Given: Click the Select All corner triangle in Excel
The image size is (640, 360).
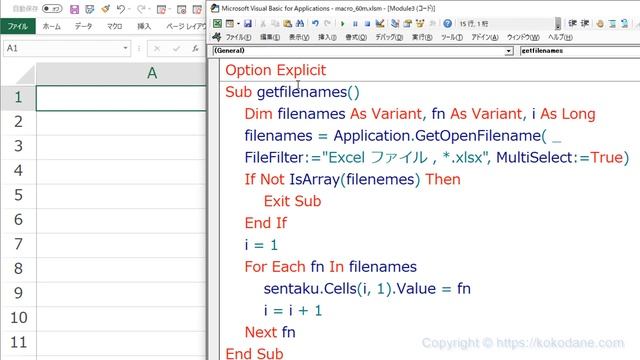Looking at the screenshot, I should click(x=25, y=76).
